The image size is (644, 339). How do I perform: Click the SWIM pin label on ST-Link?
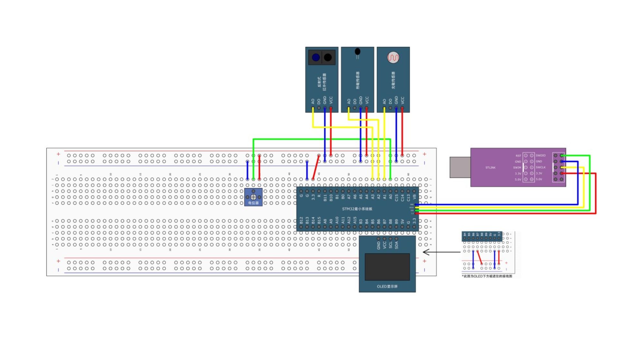click(x=517, y=168)
